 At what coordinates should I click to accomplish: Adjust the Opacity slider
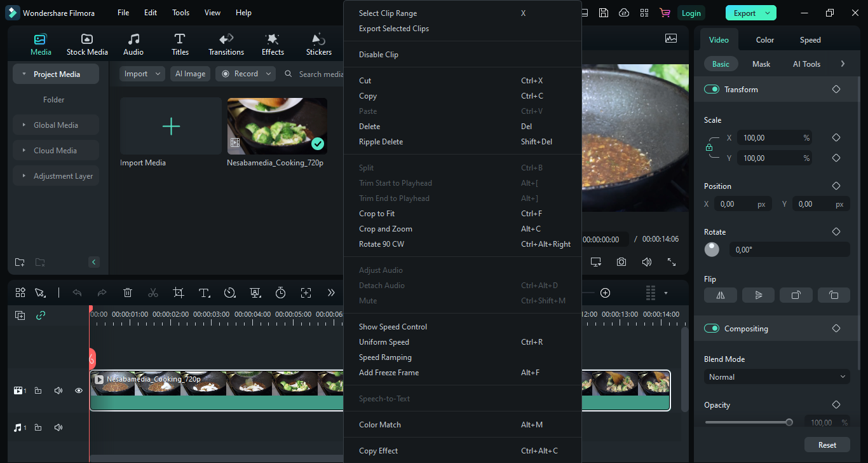[x=789, y=422]
